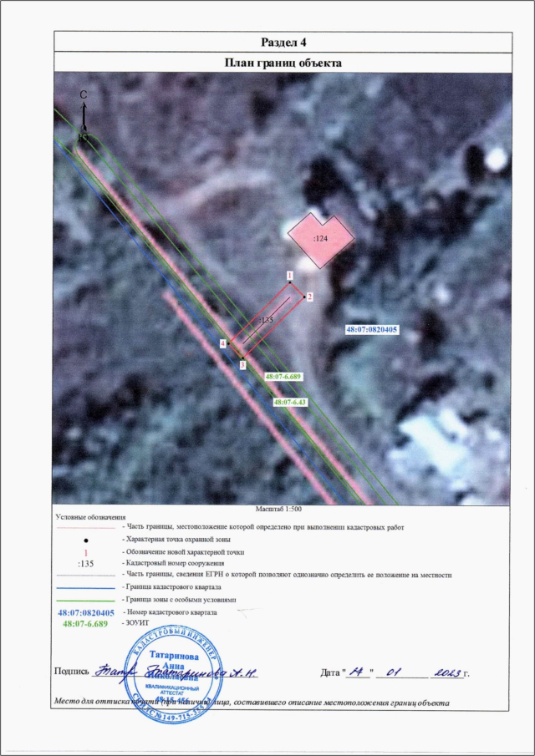Click the day field "14" in the date
Screen dimensions: 535x756
(x=357, y=671)
